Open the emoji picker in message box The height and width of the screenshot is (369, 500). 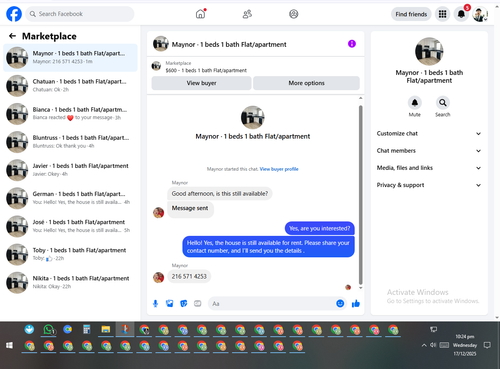(x=340, y=303)
